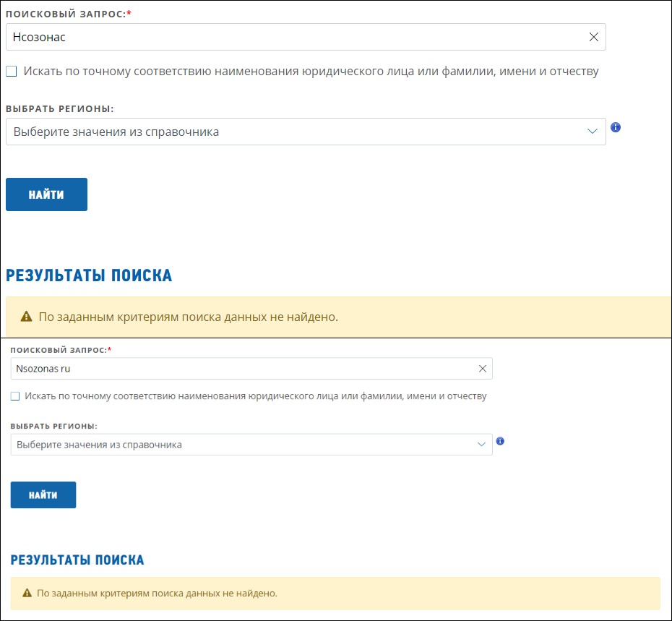Open regions dropdown in the lower form
672x621 pixels.
point(251,445)
